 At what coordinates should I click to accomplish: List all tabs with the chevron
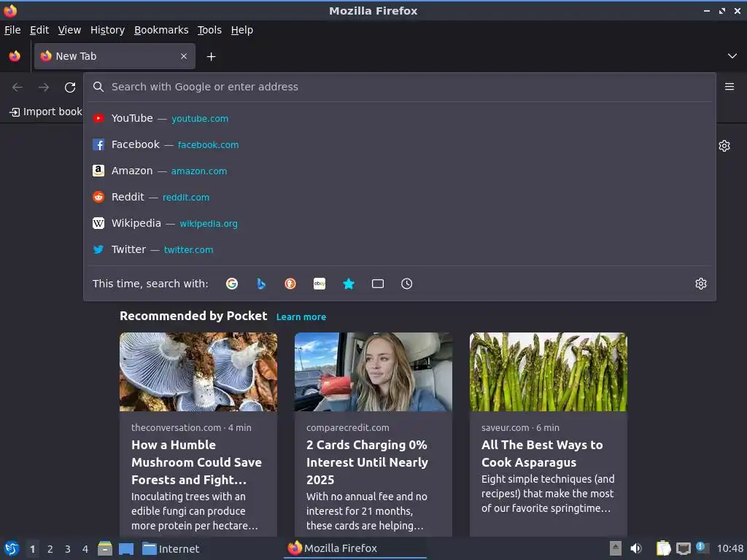(x=732, y=56)
